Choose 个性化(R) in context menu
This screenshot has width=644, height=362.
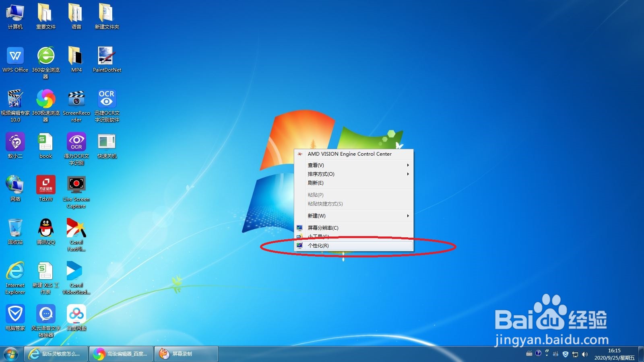tap(354, 245)
